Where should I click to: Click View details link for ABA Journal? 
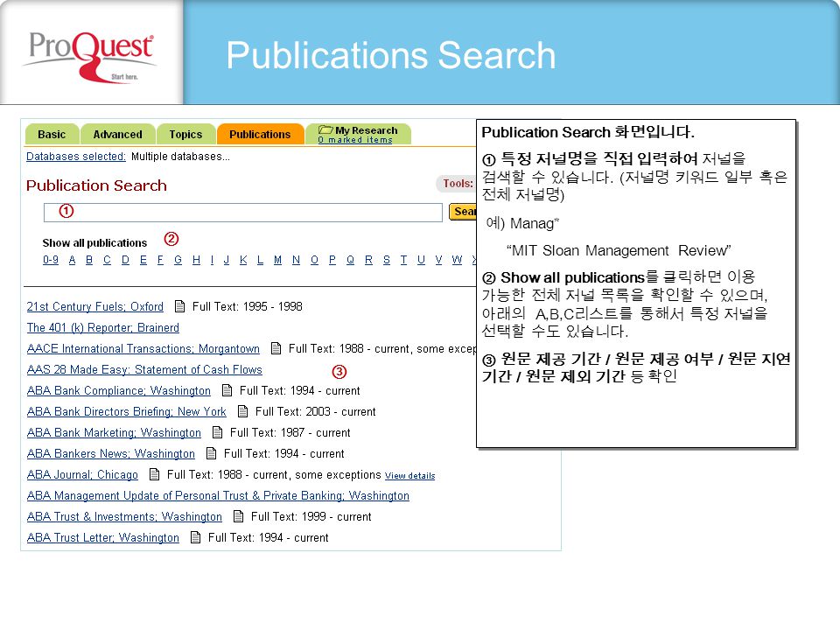[409, 476]
